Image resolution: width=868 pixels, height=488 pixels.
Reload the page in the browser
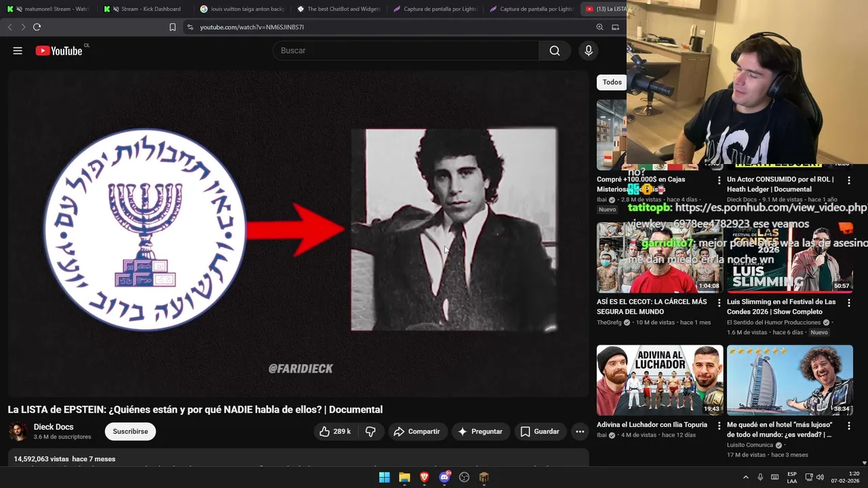tap(37, 27)
